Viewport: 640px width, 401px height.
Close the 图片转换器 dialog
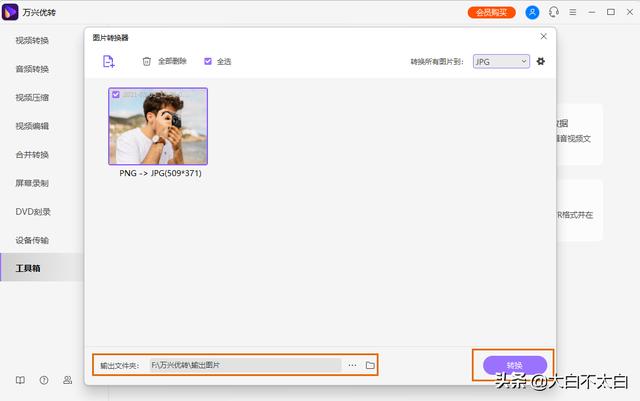[x=543, y=36]
